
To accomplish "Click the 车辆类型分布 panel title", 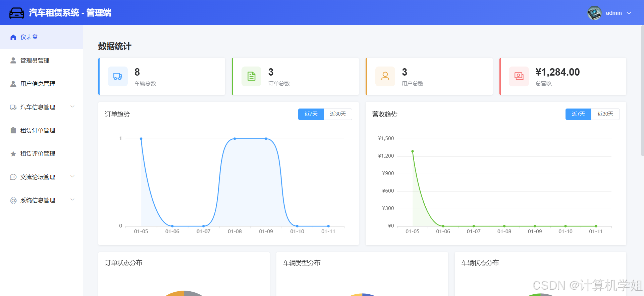I will click(x=302, y=263).
